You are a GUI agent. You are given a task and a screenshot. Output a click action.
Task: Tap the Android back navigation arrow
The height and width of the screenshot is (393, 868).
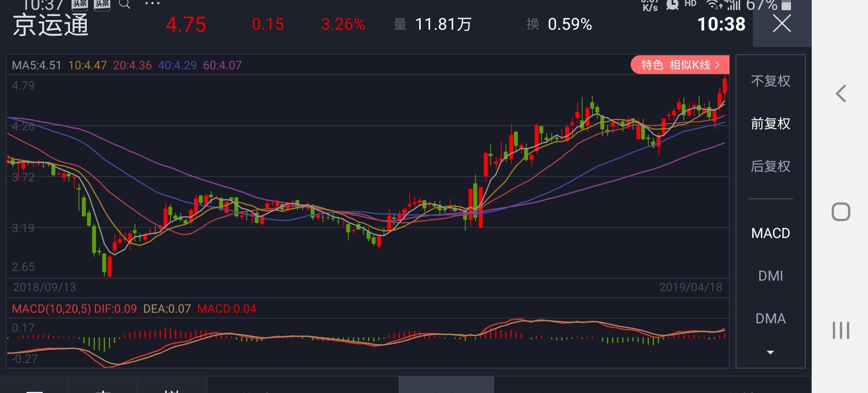(841, 94)
